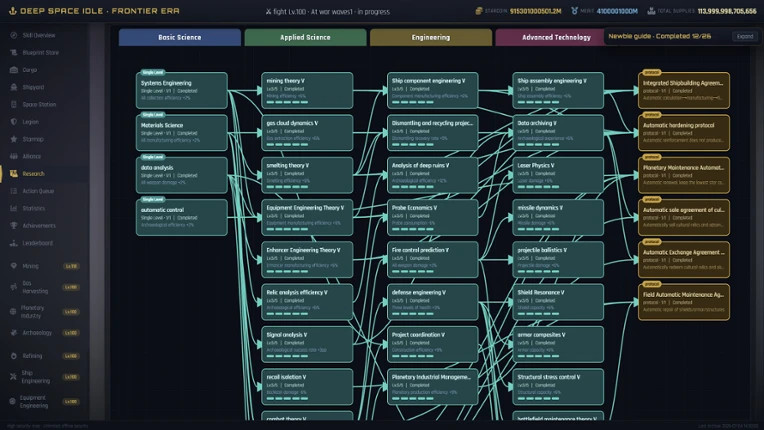Click the Statistics chart icon
The image size is (764, 430).
(14, 208)
